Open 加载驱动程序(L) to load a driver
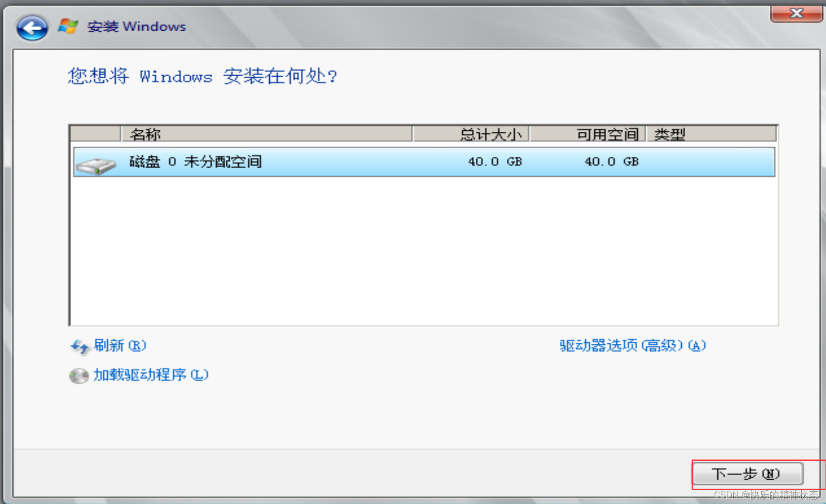826x504 pixels. [x=151, y=375]
